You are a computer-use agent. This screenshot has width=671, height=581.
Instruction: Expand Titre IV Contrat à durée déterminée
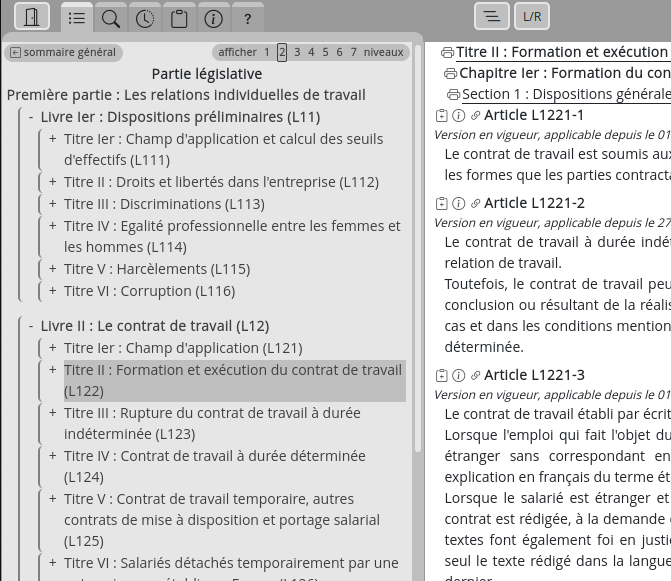click(52, 456)
